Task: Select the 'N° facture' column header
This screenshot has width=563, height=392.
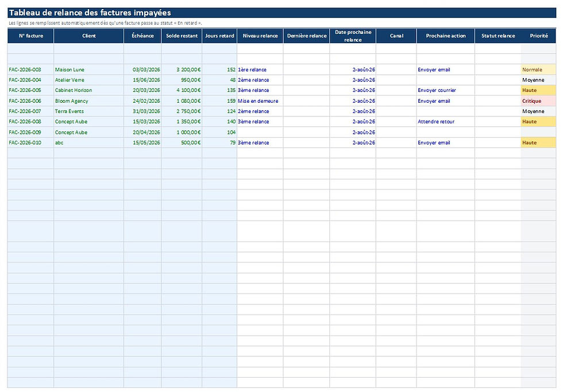Action: [x=30, y=36]
